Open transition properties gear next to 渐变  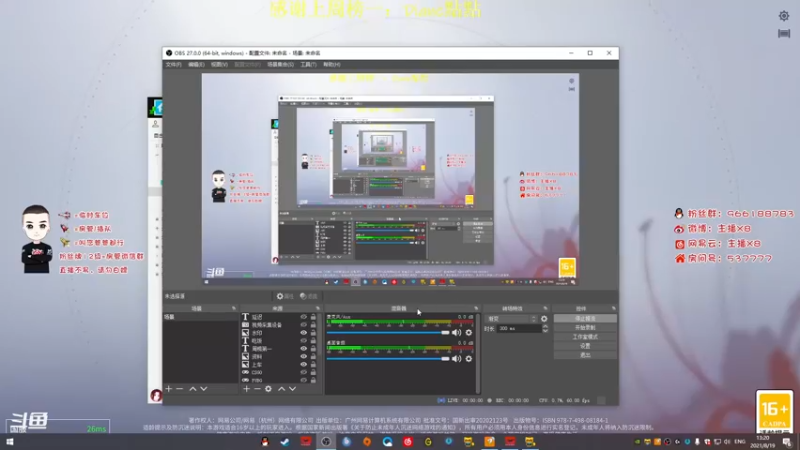tap(544, 319)
